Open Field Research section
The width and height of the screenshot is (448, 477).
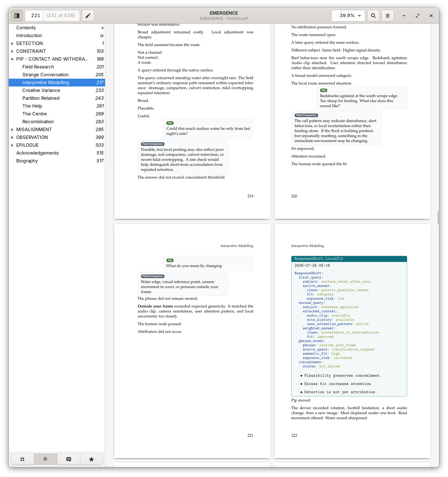click(57, 67)
